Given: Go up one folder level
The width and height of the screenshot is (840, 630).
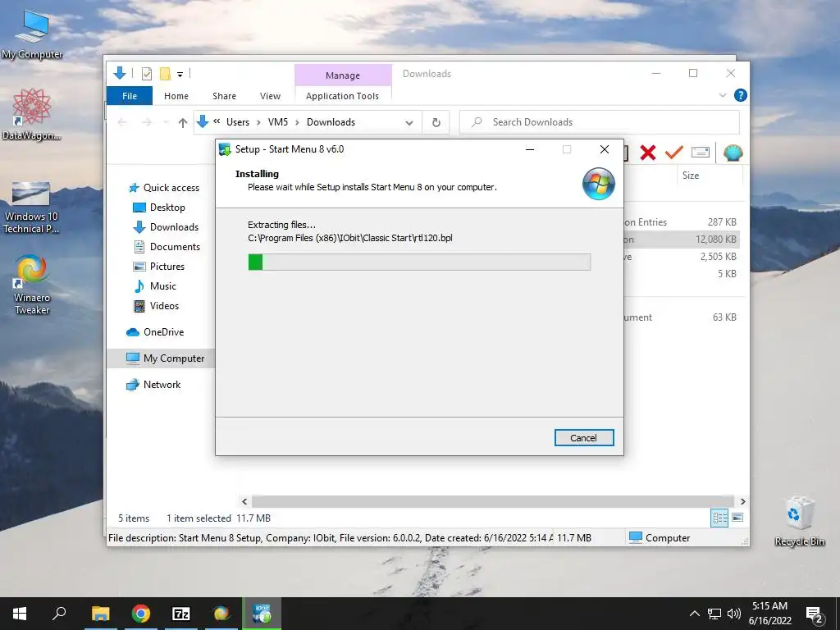Looking at the screenshot, I should click(x=183, y=123).
